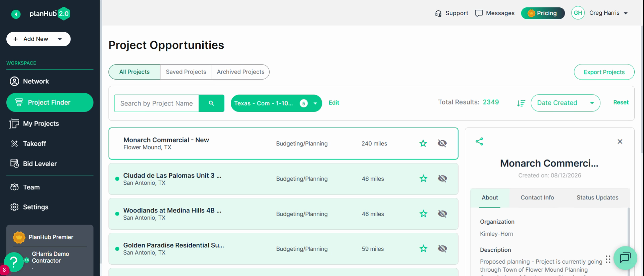The height and width of the screenshot is (276, 644).
Task: Open the Date Created sort dropdown
Action: pyautogui.click(x=565, y=103)
